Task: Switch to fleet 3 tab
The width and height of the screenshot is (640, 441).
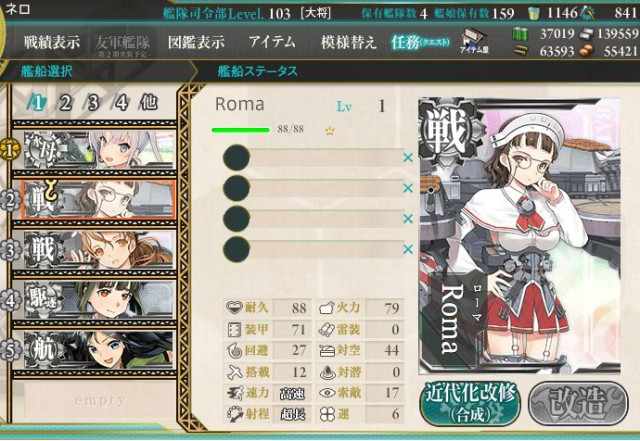Action: pyautogui.click(x=93, y=103)
